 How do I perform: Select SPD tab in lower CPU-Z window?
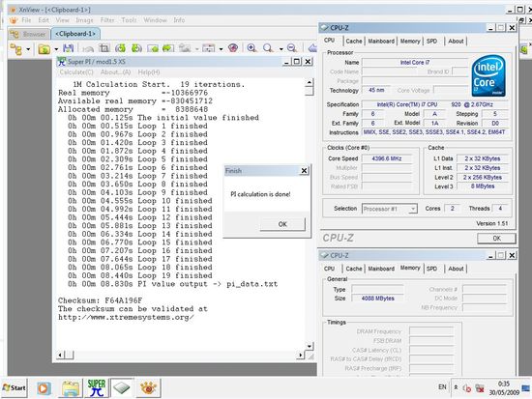tap(431, 269)
